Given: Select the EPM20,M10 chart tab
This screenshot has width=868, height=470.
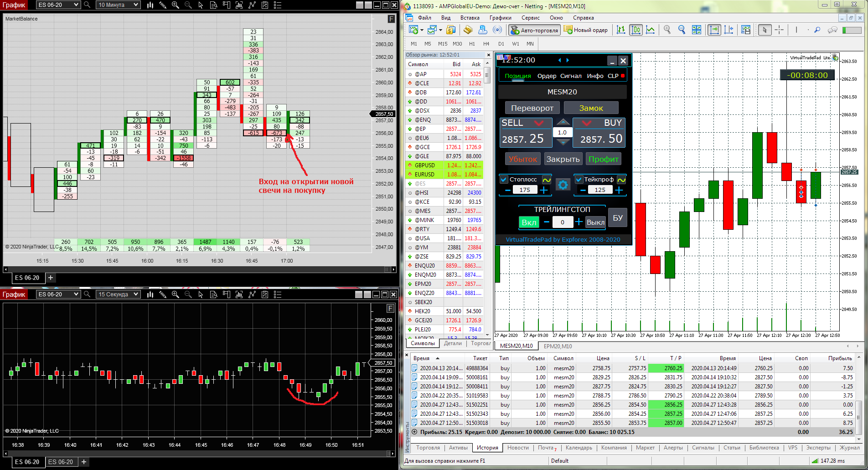Looking at the screenshot, I should click(x=558, y=346).
